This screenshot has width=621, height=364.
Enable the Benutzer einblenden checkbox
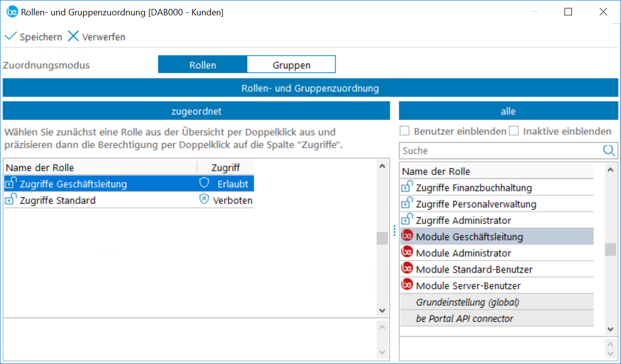tap(405, 131)
